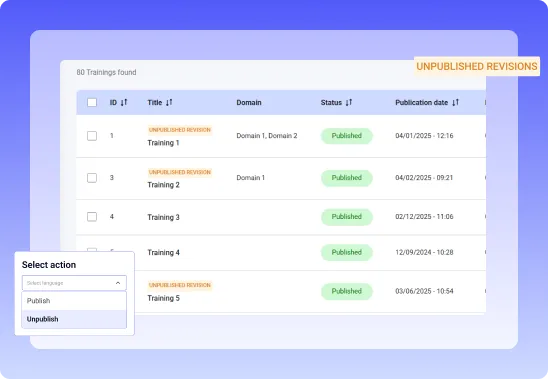Sort by Status arrows icon
This screenshot has width=548, height=379.
pos(349,102)
